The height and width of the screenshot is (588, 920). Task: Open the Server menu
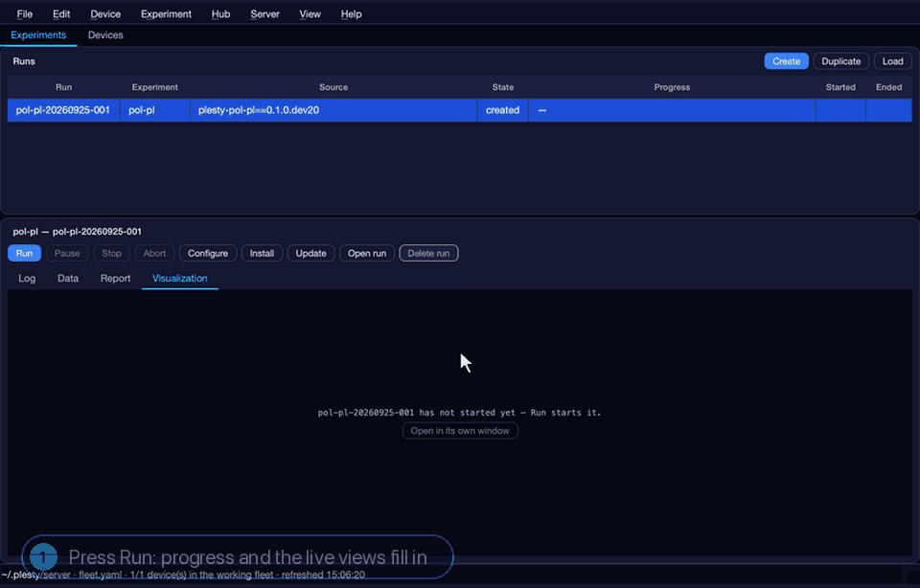pos(264,14)
